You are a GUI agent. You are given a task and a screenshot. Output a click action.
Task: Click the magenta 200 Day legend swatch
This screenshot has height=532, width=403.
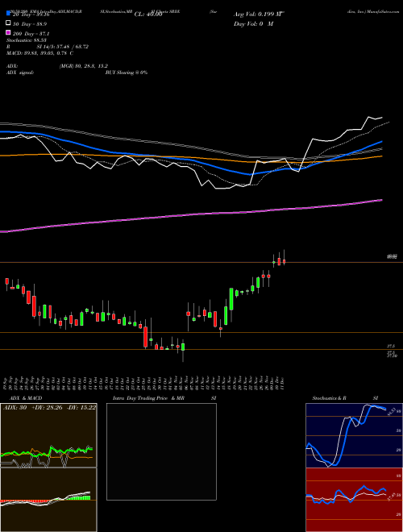[8, 32]
